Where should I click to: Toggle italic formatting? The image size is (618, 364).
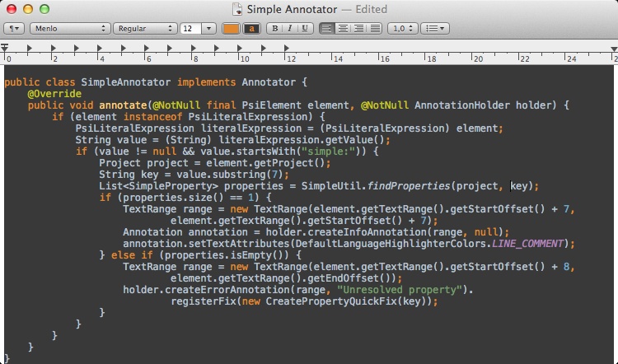tap(290, 28)
